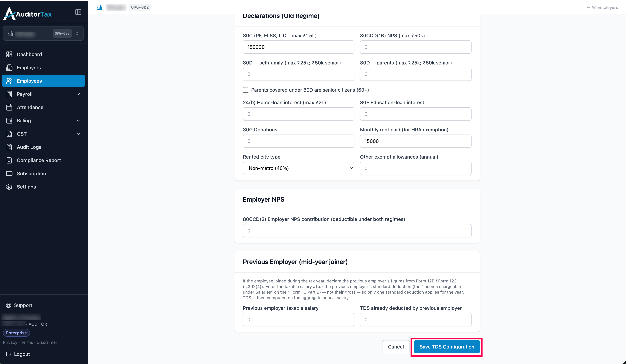The image size is (626, 364).
Task: Open the Rented city type dropdown
Action: pyautogui.click(x=298, y=168)
